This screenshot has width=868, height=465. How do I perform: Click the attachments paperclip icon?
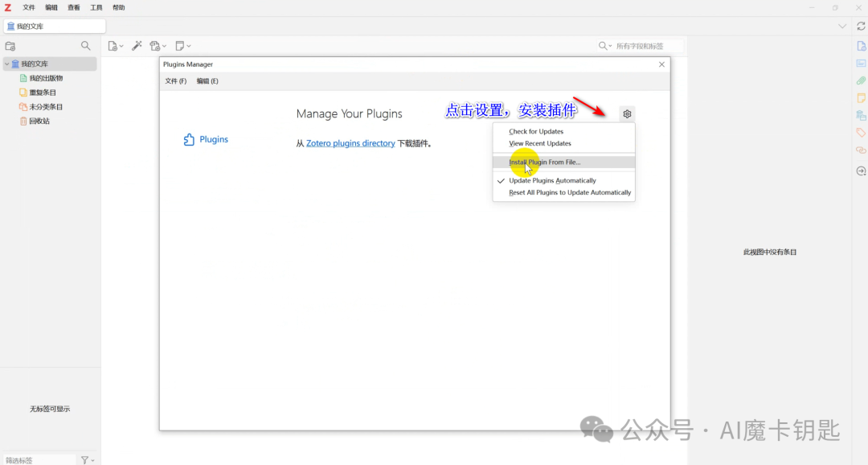(x=861, y=80)
